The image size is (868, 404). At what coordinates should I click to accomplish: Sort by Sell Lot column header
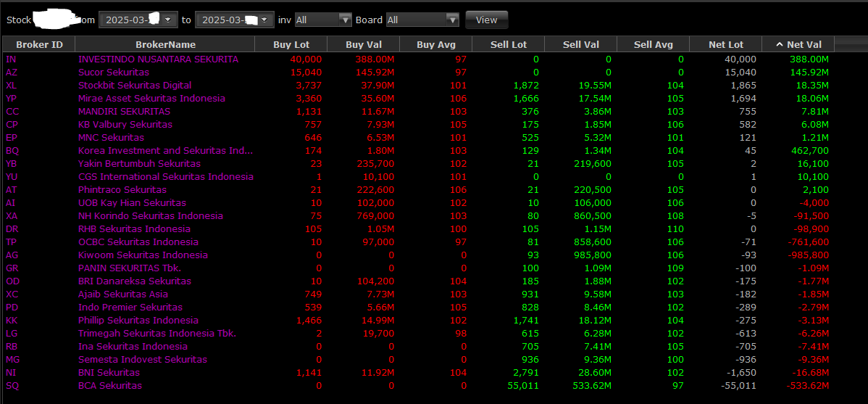(509, 44)
